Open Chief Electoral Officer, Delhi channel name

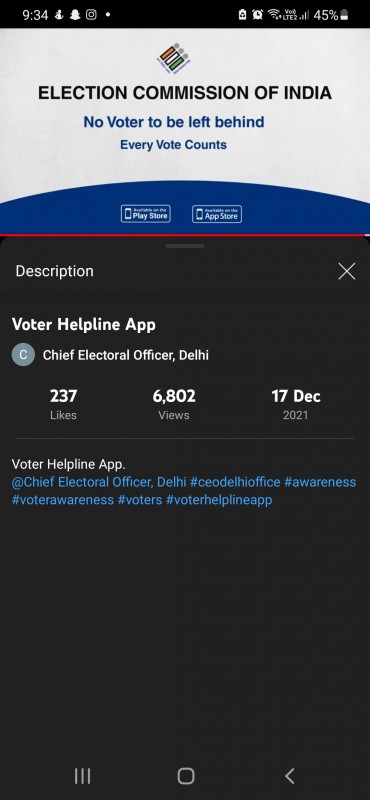pos(126,355)
